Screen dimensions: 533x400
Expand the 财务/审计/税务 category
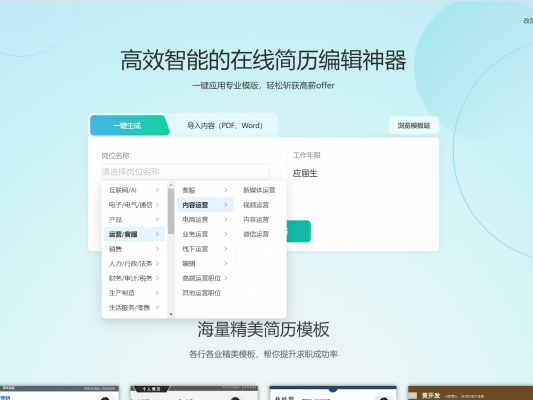134,278
